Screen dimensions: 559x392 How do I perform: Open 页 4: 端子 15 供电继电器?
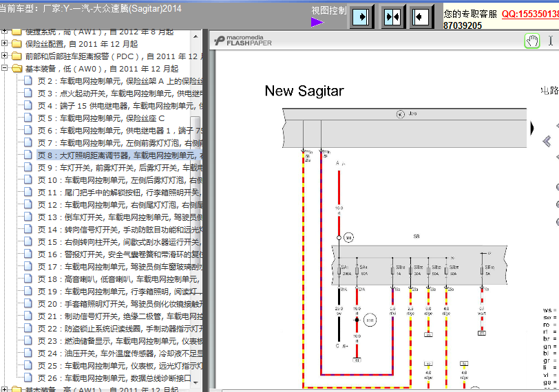120,106
